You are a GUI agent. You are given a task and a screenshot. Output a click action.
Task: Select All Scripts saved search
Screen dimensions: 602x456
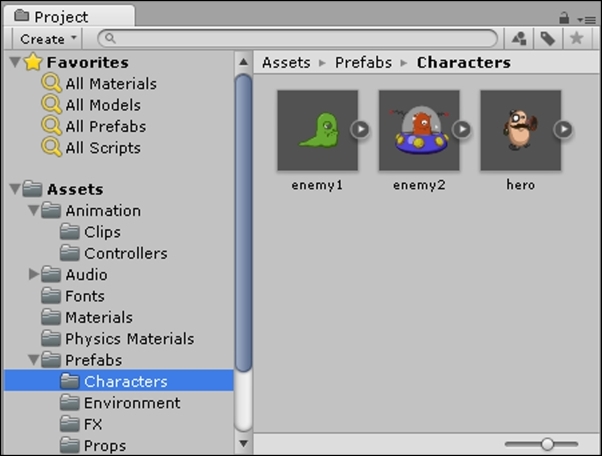103,148
